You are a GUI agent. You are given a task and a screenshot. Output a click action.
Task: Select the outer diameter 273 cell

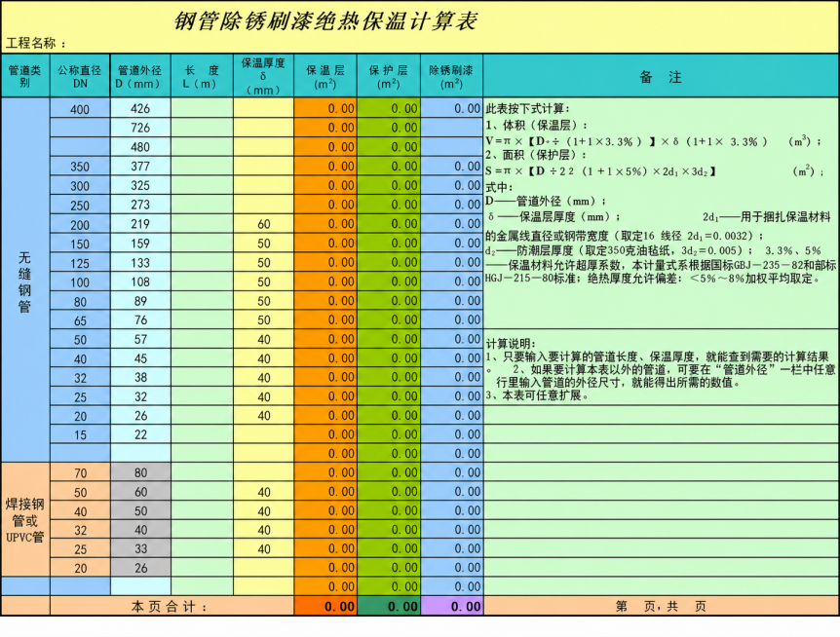click(140, 205)
